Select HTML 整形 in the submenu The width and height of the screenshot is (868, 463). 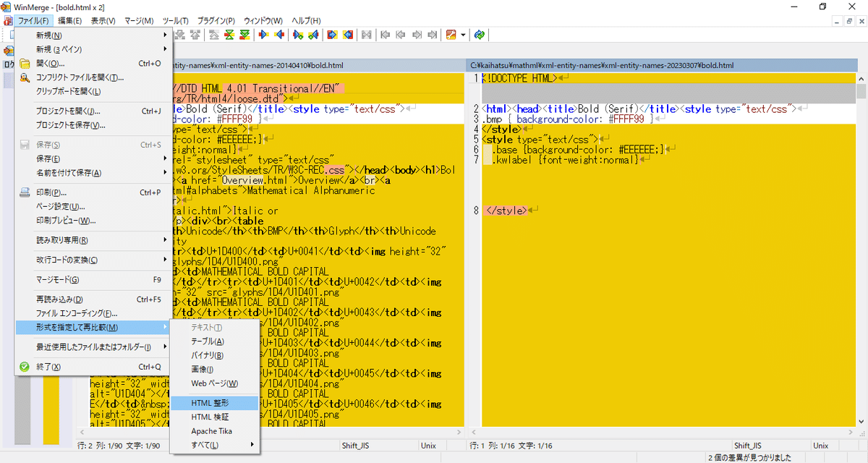pyautogui.click(x=214, y=403)
